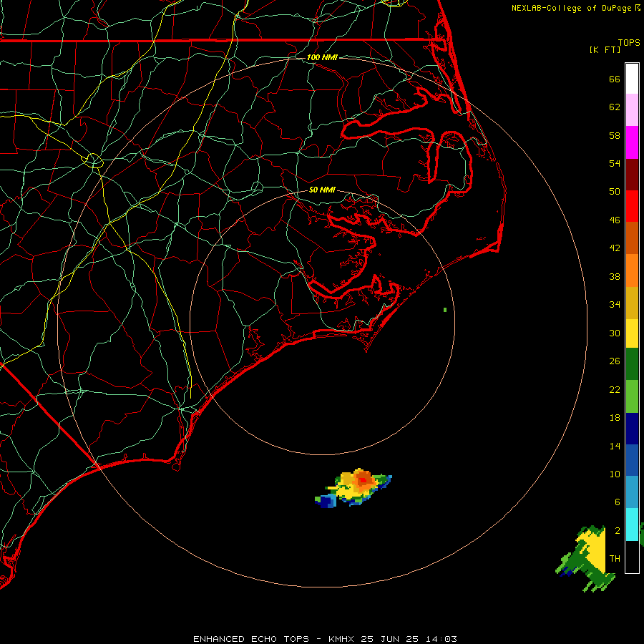Click the navy 18 kft legend swatch
Viewport: 644px width, 644px height.
(x=632, y=429)
